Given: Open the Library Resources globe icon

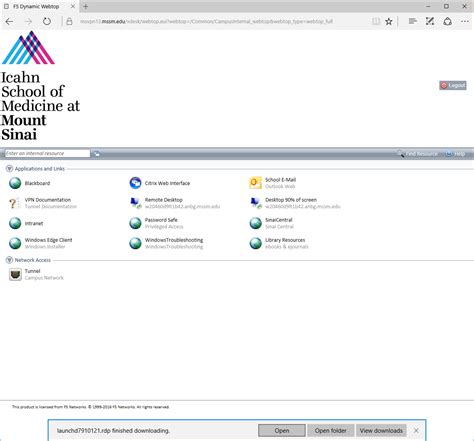Looking at the screenshot, I should (x=256, y=243).
